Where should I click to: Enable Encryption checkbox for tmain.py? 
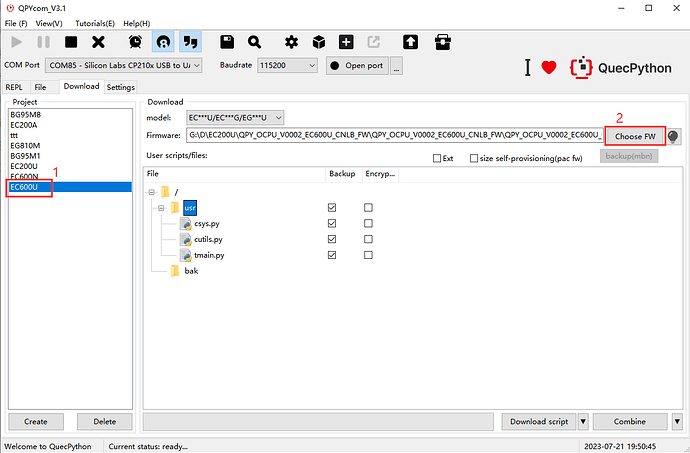[x=368, y=255]
